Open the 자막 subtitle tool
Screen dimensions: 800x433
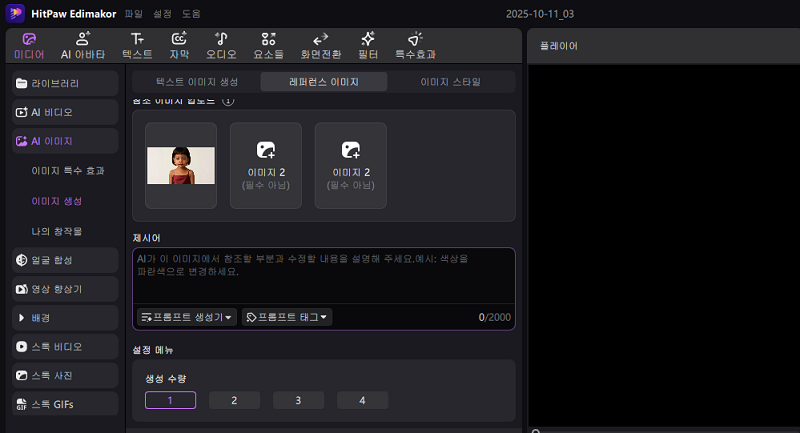[x=180, y=45]
